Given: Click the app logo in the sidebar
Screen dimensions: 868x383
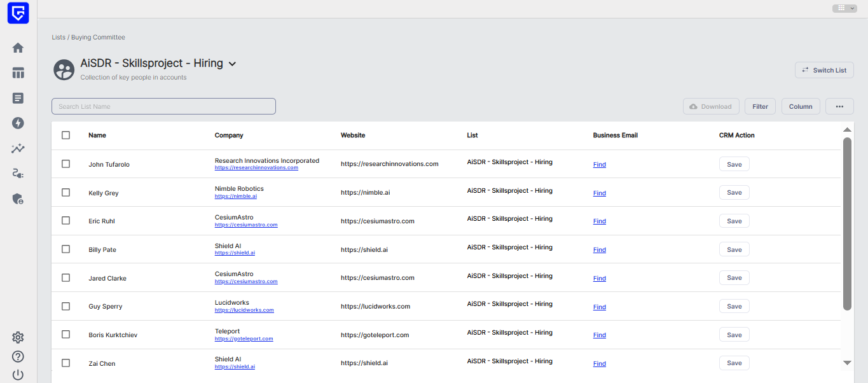Looking at the screenshot, I should click(x=18, y=13).
